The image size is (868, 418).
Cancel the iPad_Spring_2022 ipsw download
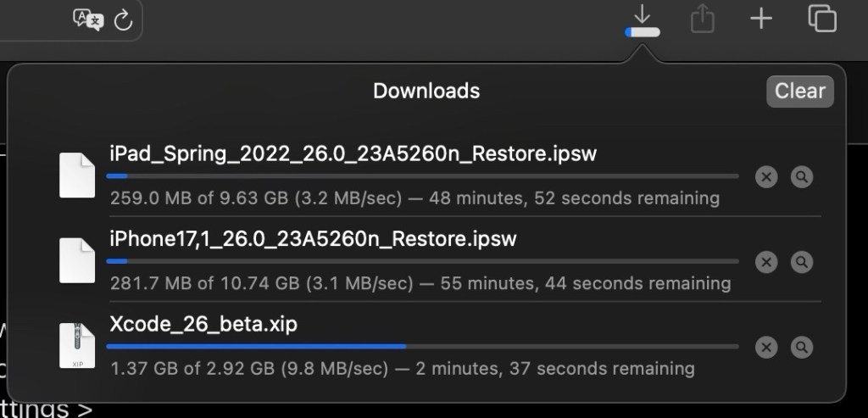pos(766,177)
